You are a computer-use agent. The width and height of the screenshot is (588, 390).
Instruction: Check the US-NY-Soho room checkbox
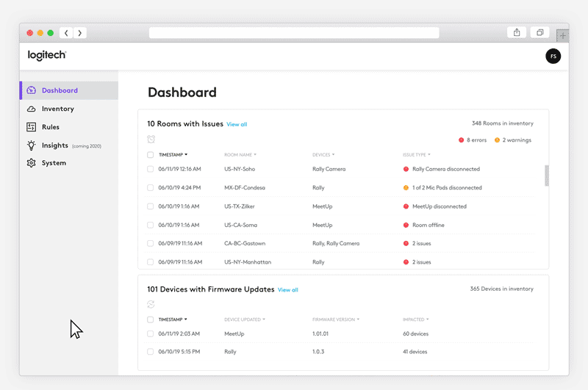point(151,169)
